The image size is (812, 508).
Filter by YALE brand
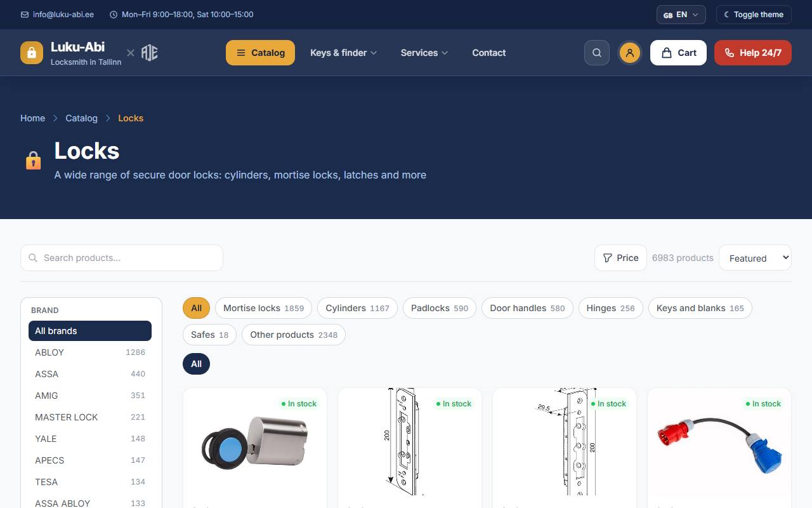coord(90,439)
